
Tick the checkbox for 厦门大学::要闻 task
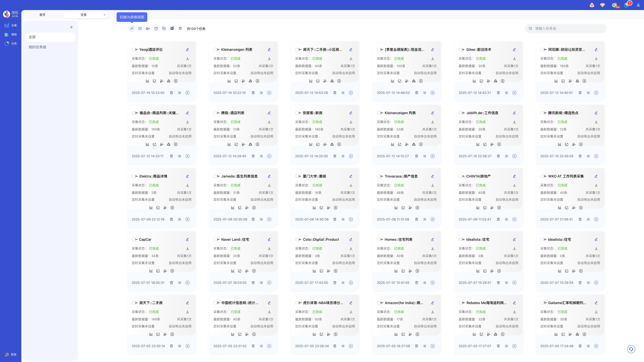(296, 176)
